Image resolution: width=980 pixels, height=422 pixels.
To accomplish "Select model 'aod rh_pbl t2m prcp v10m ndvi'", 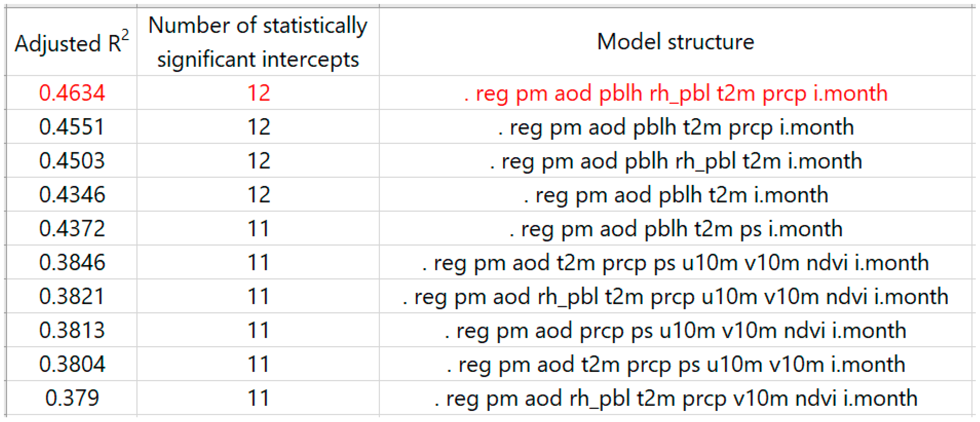I will pos(675,398).
